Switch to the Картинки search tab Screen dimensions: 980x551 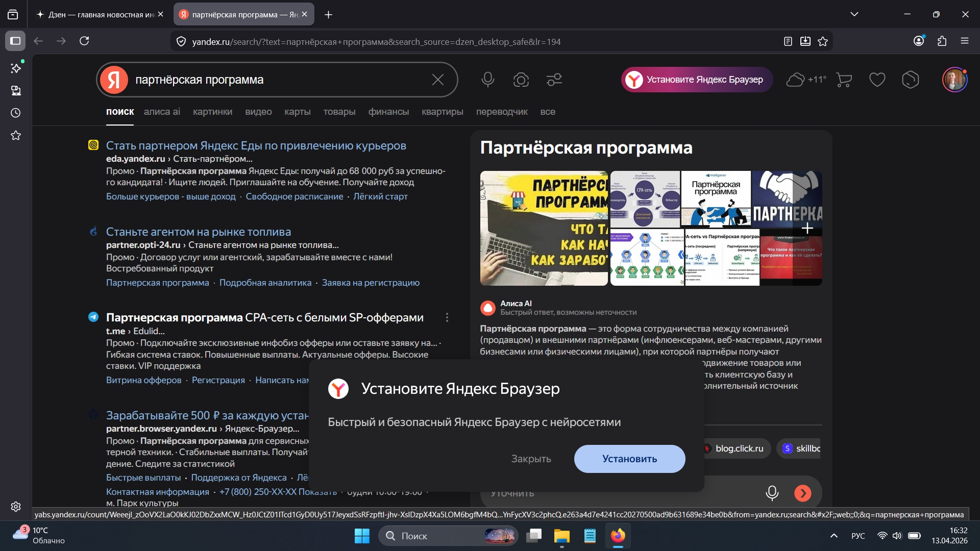tap(212, 112)
